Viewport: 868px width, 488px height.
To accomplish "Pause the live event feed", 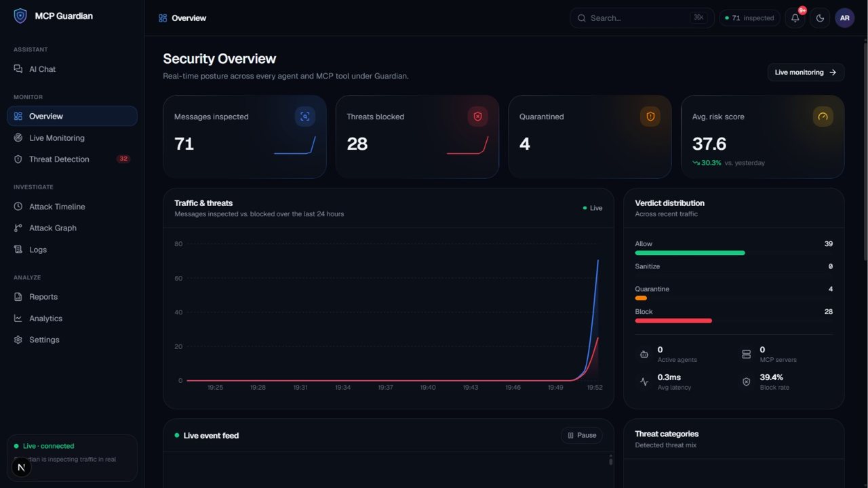I will (x=582, y=435).
